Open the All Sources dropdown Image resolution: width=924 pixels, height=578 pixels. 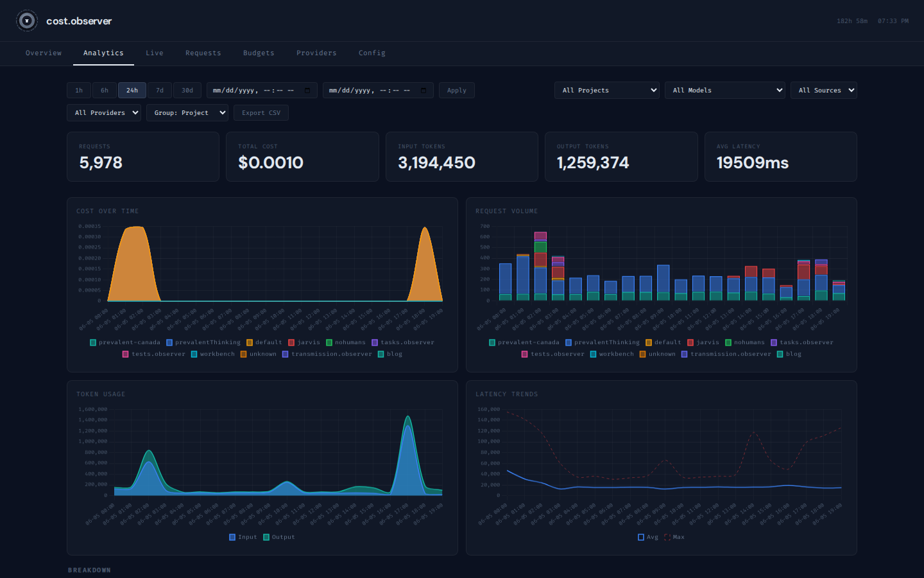point(824,91)
